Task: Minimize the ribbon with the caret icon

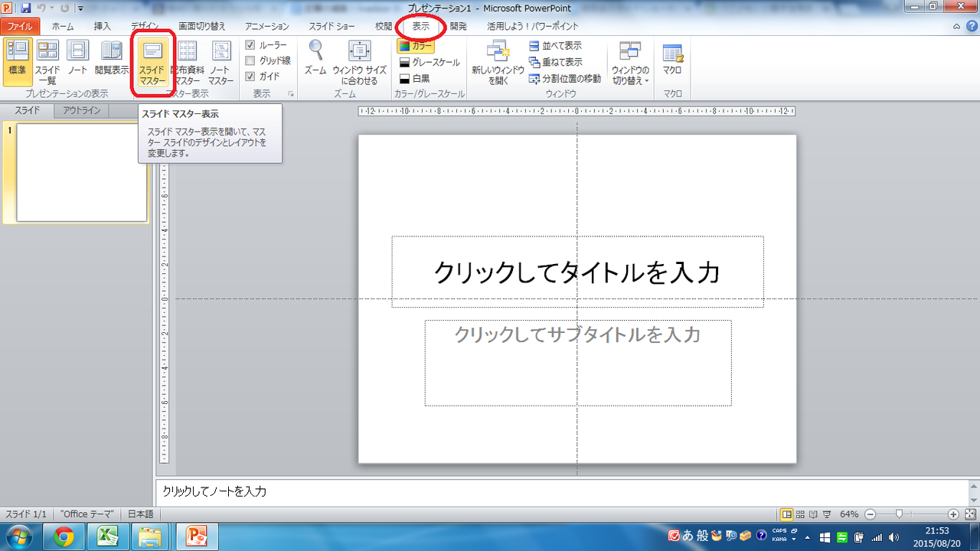Action: 957,26
